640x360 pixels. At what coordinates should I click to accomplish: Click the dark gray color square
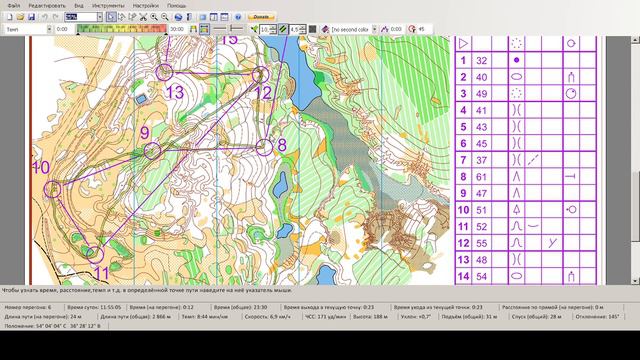pos(313,29)
